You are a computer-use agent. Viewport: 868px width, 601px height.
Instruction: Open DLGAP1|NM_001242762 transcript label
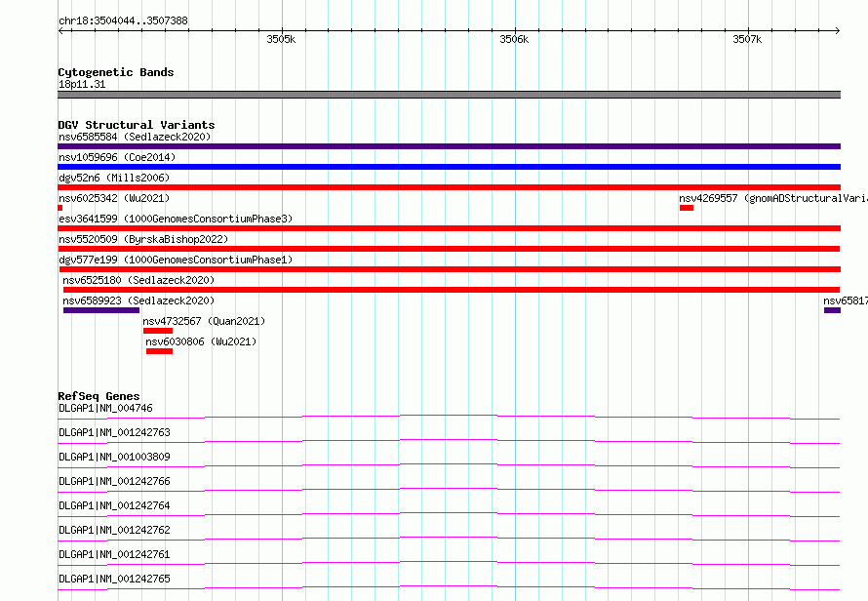[x=114, y=530]
